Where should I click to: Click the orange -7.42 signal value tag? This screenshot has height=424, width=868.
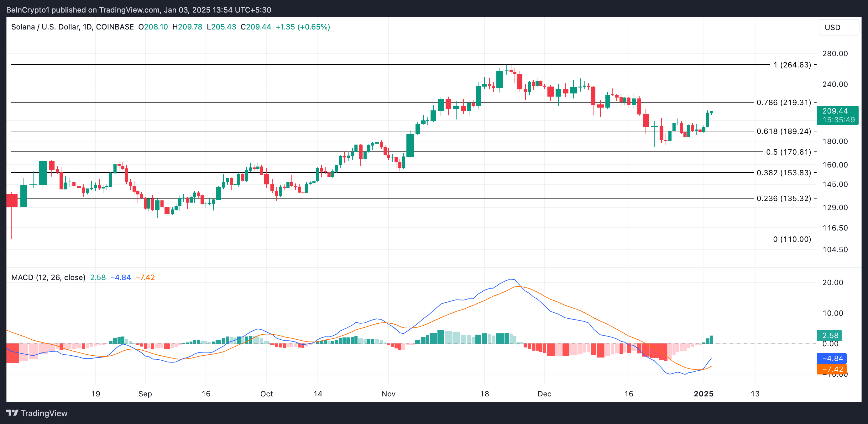click(832, 369)
